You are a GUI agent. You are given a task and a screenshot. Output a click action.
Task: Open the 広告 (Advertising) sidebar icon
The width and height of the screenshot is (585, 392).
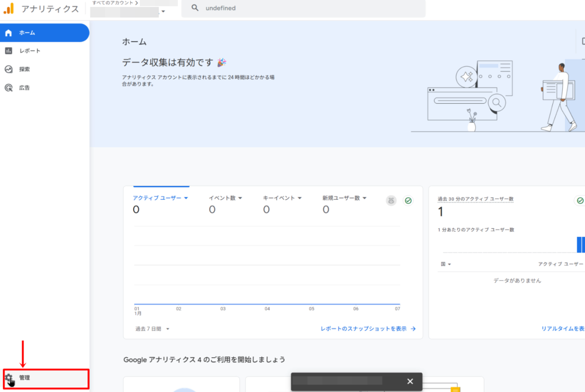tap(10, 87)
